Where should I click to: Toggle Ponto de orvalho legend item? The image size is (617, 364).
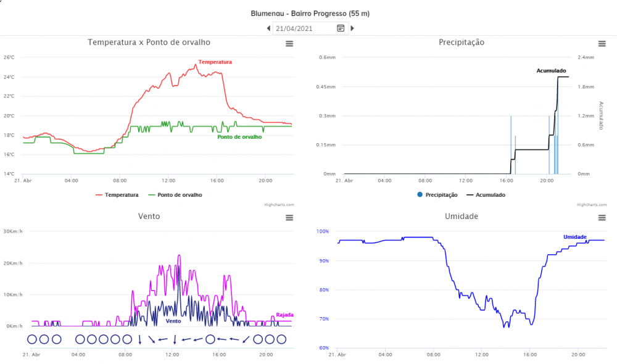180,195
